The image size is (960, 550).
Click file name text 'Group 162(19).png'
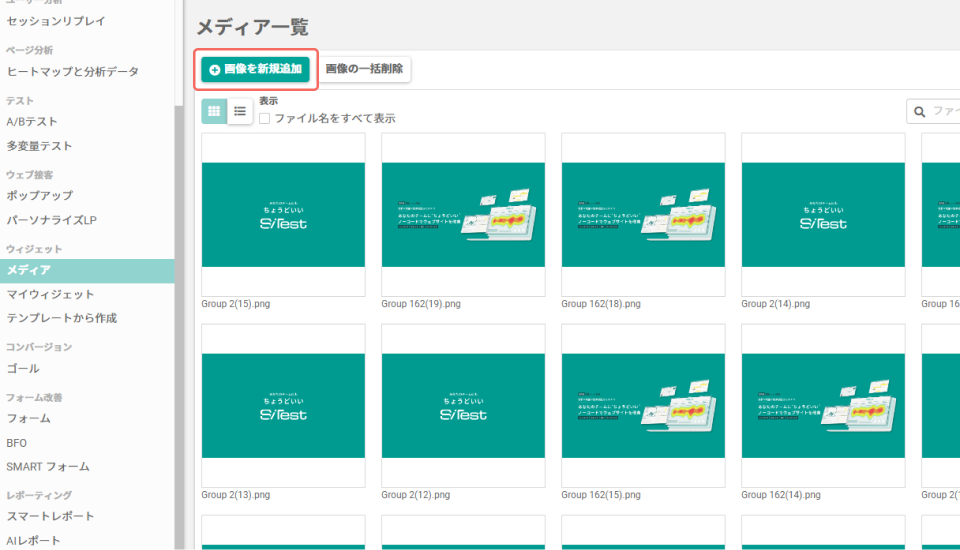(x=421, y=304)
